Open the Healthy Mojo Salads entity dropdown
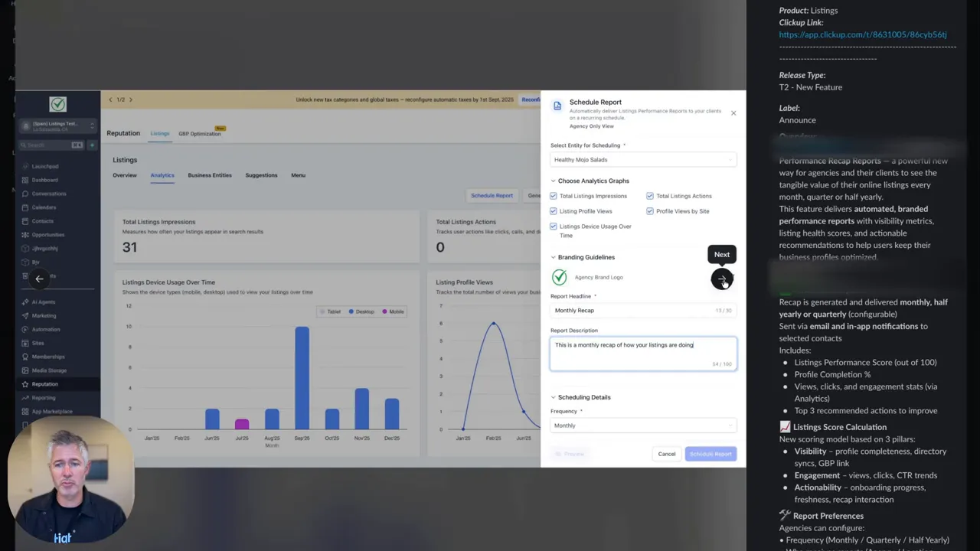The height and width of the screenshot is (551, 980). coord(643,159)
